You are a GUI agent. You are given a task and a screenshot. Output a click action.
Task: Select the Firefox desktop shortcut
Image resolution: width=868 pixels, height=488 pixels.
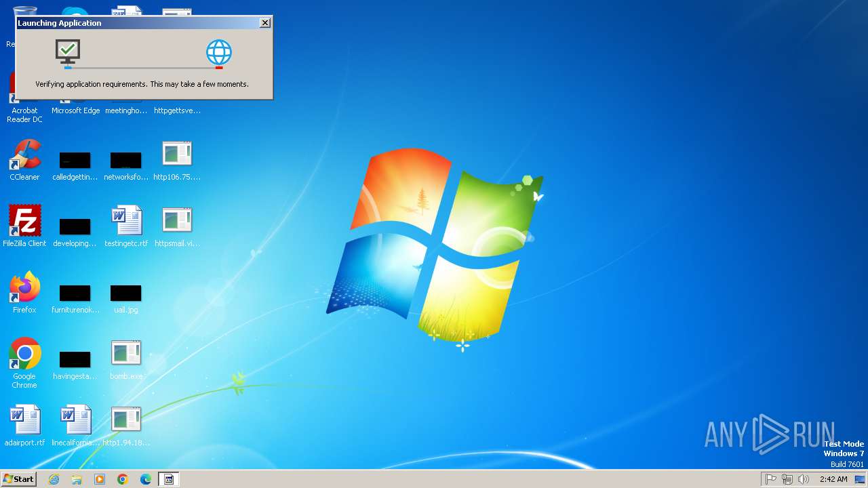coord(24,293)
